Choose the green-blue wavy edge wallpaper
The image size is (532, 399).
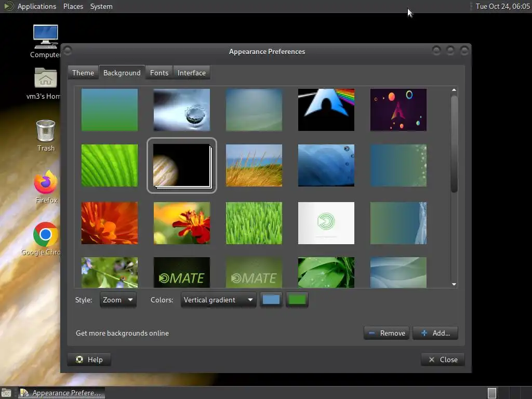coord(398,223)
